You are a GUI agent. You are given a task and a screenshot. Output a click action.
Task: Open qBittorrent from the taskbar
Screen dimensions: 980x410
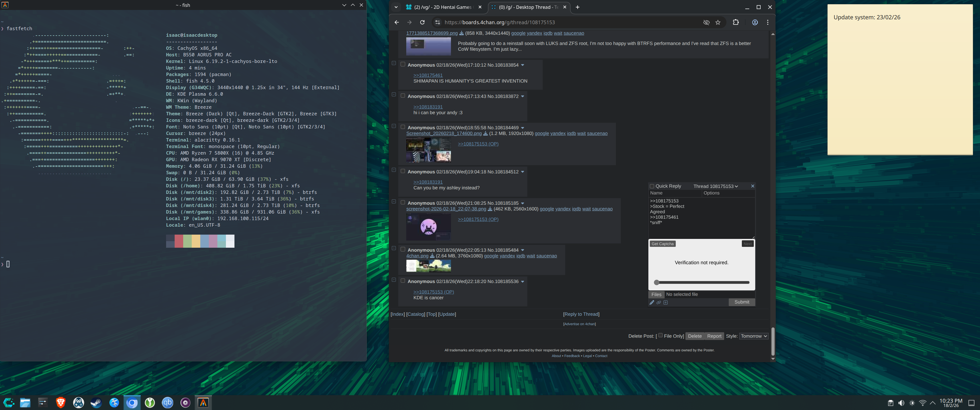(168, 402)
